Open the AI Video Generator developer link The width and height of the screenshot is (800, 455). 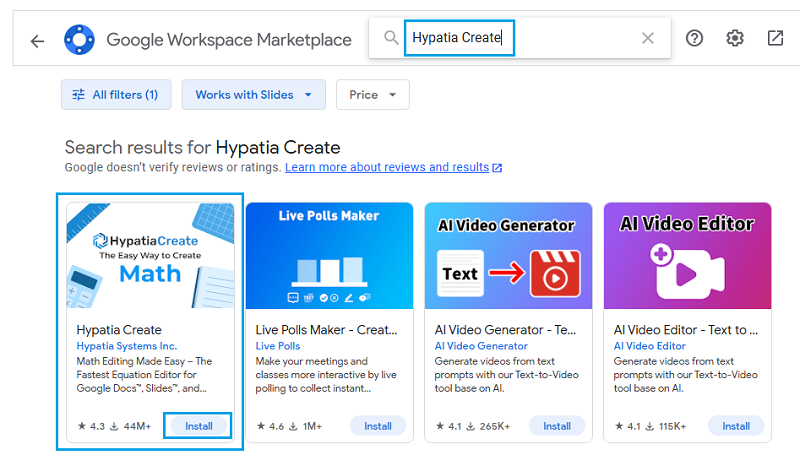tap(481, 346)
